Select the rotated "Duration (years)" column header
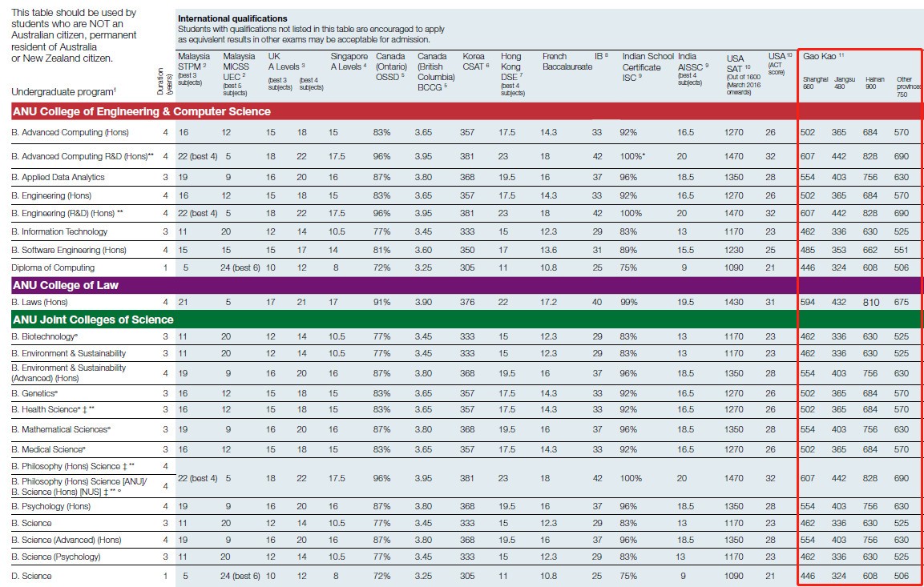Image resolution: width=924 pixels, height=587 pixels. point(163,82)
